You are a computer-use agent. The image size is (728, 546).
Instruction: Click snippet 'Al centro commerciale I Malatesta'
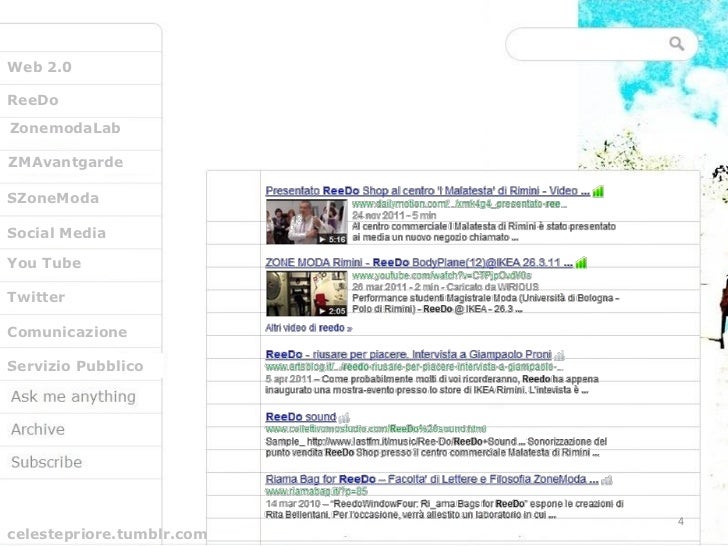coord(484,232)
